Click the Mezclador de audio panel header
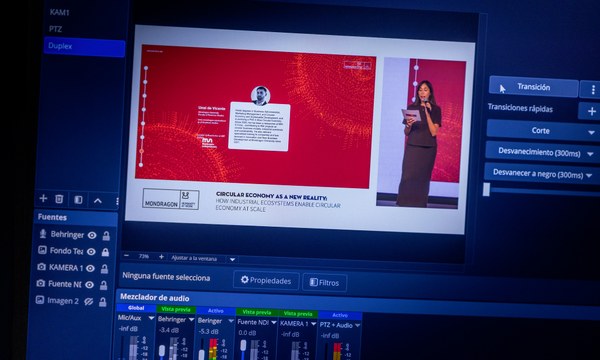The image size is (600, 360). pyautogui.click(x=155, y=297)
